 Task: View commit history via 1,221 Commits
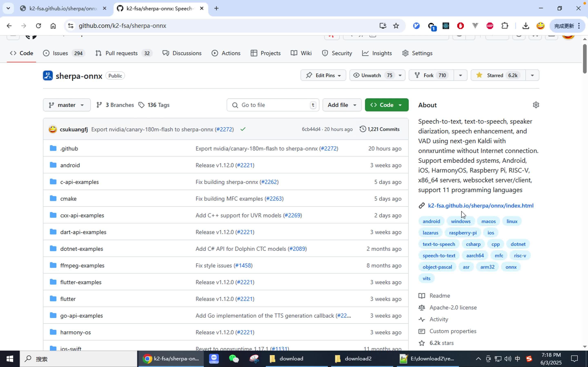380,129
